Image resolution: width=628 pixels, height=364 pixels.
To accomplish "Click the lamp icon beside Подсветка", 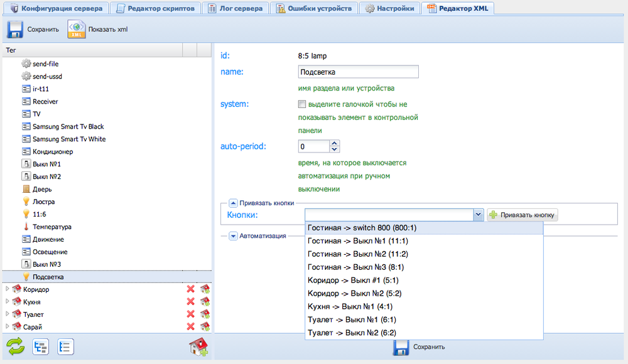I will [x=26, y=277].
